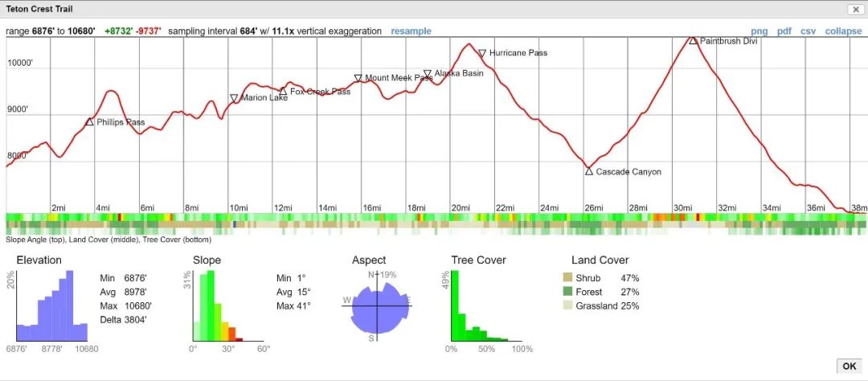Export the profile as pdf
868x381 pixels.
point(784,31)
